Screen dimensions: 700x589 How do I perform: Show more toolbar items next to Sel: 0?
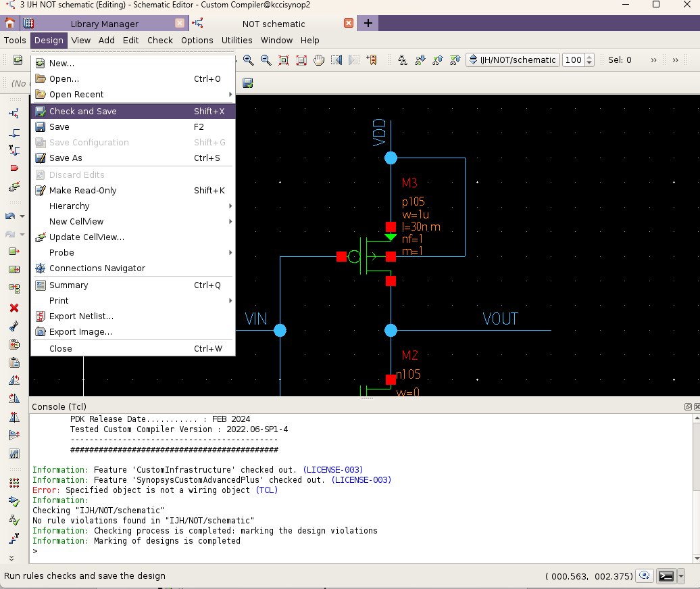coord(653,60)
